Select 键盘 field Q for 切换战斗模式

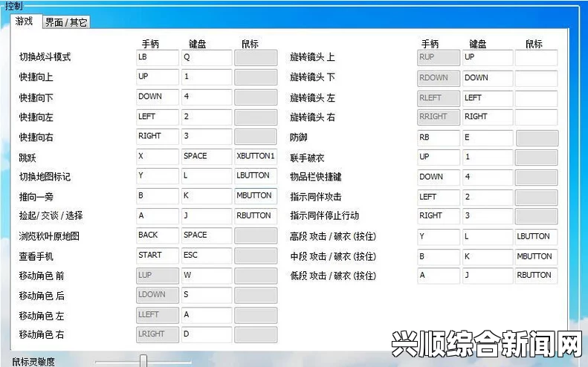click(207, 58)
